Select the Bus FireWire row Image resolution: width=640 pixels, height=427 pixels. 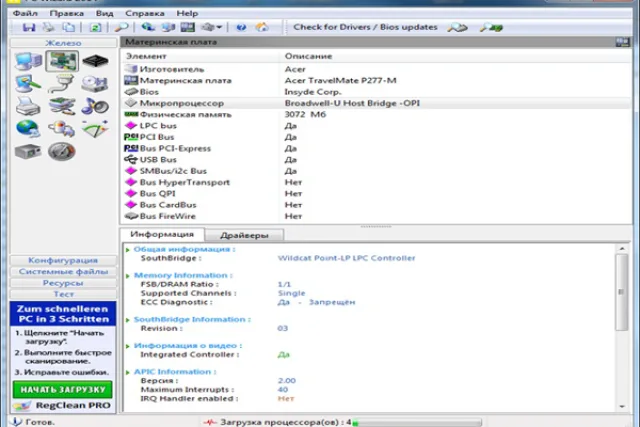(376, 216)
